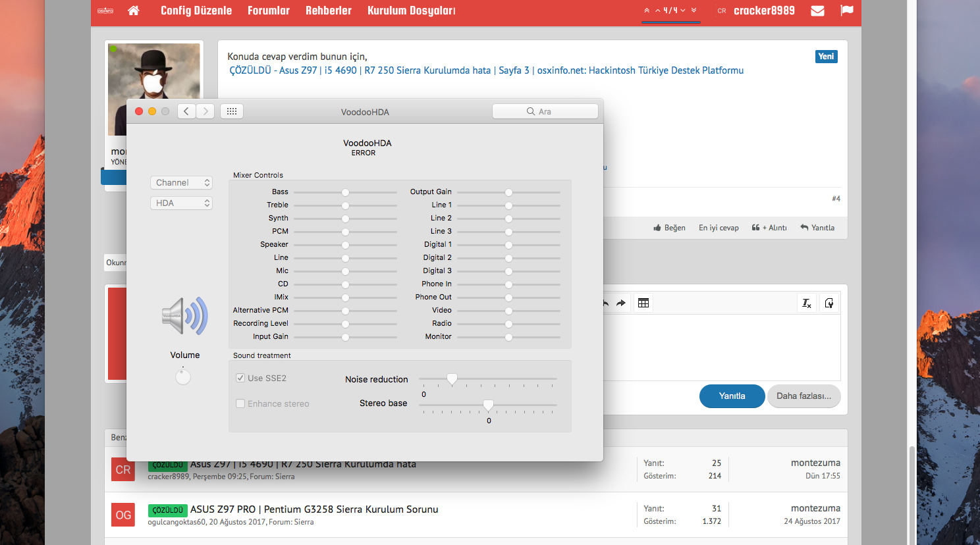The width and height of the screenshot is (980, 545).
Task: Open the Channel dropdown
Action: (x=181, y=183)
